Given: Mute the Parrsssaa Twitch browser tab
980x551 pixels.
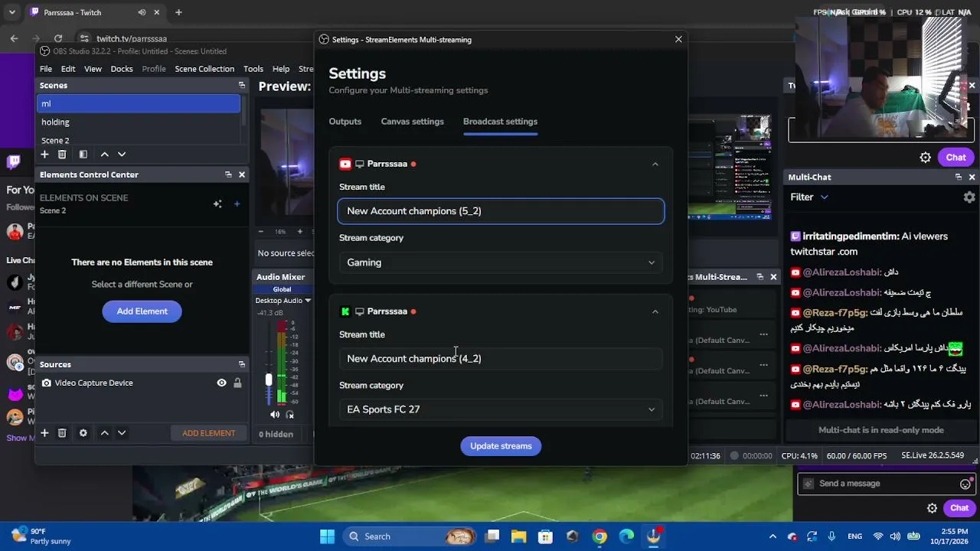Looking at the screenshot, I should [142, 12].
